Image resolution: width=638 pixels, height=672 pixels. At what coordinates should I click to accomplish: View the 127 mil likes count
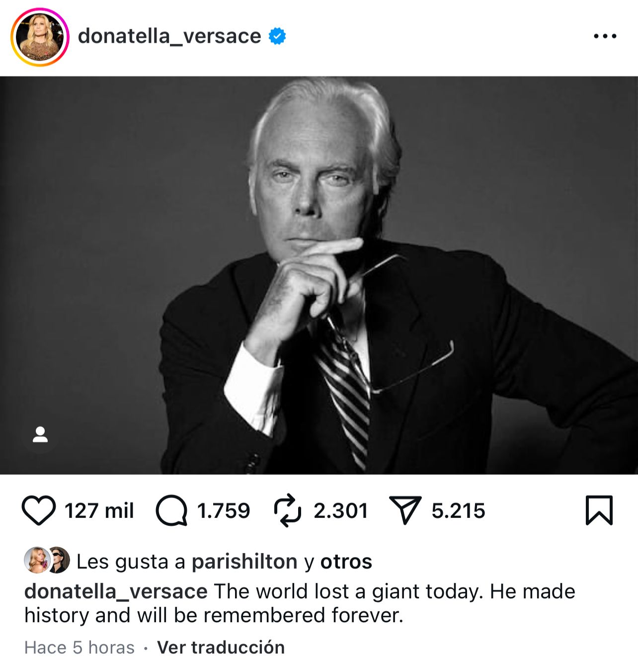(x=99, y=510)
